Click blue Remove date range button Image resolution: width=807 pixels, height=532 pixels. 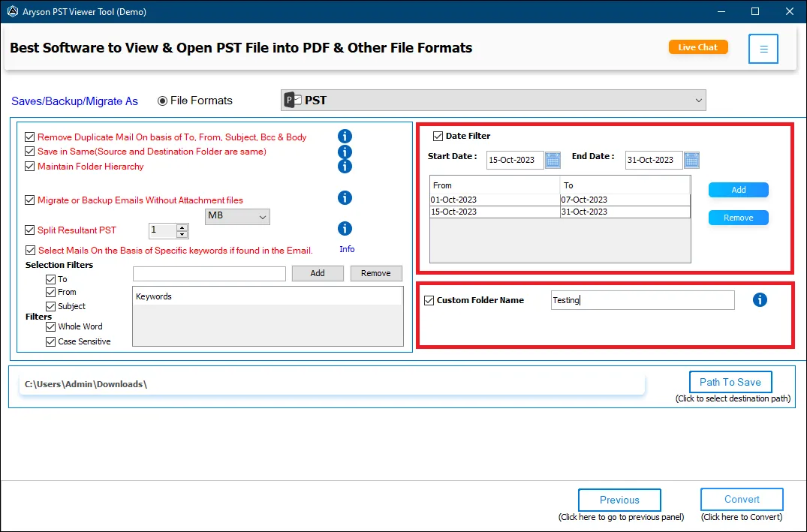[738, 218]
